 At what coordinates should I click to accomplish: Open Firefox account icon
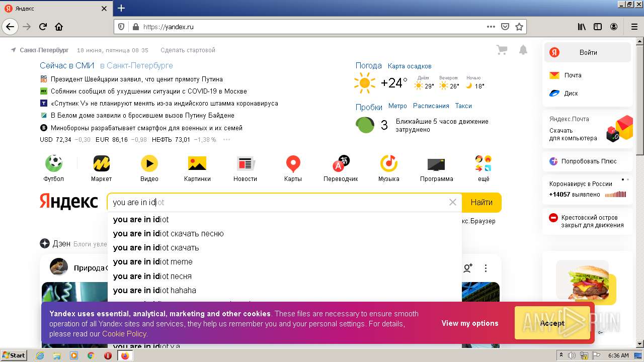point(614,27)
